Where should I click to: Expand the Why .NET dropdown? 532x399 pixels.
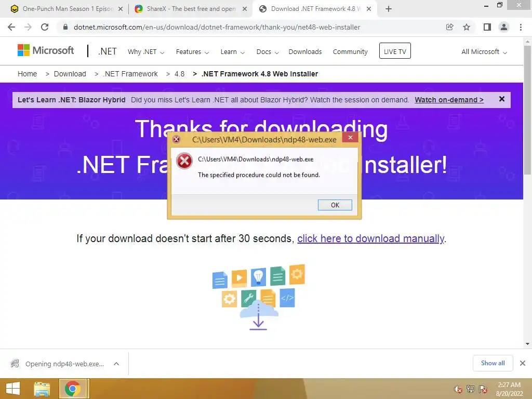pyautogui.click(x=146, y=52)
